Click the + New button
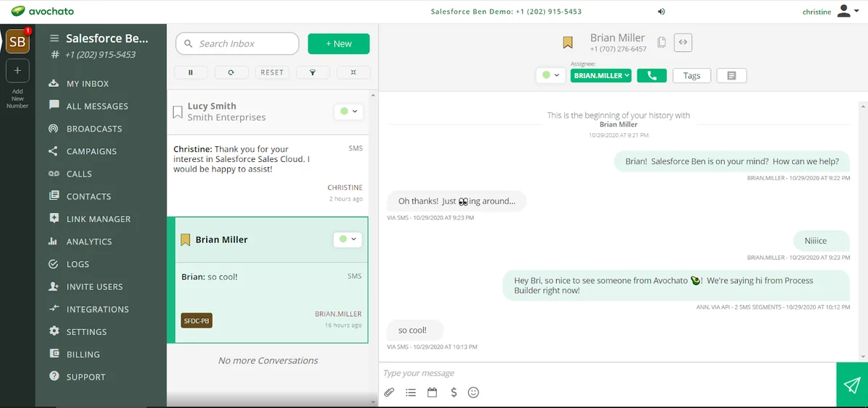The width and height of the screenshot is (868, 408). tap(339, 43)
